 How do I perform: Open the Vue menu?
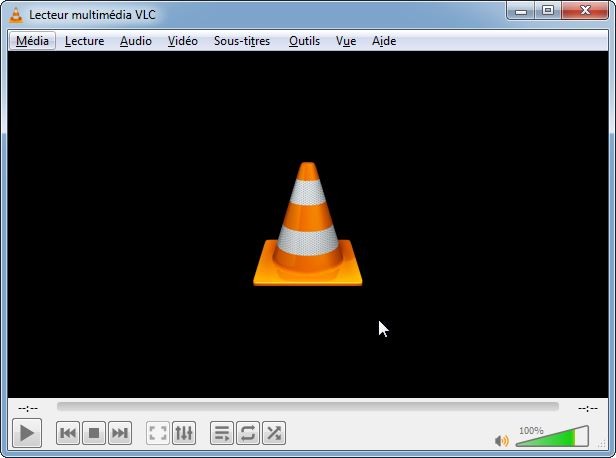point(346,41)
